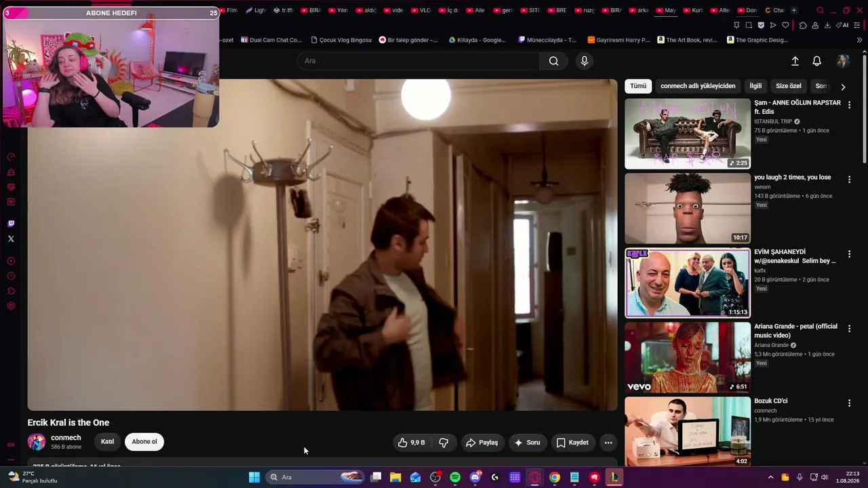
Task: Open a new browser tab
Action: 794,10
